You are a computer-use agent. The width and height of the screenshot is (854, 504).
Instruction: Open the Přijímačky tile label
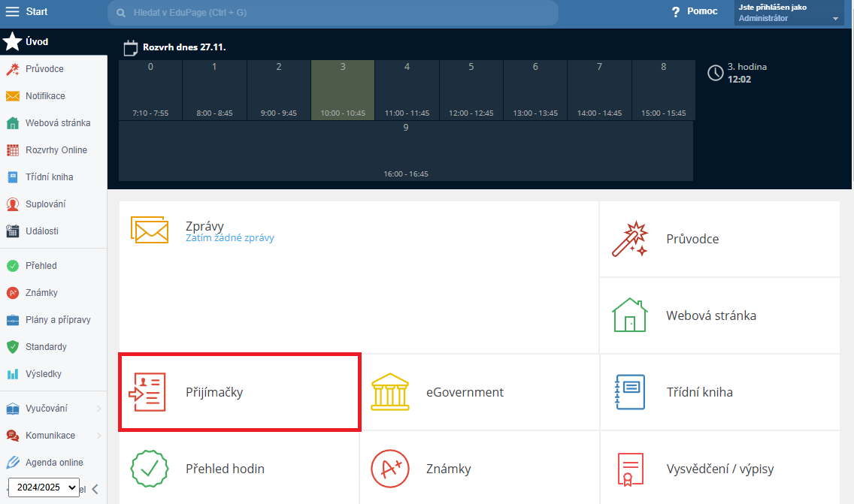point(214,392)
